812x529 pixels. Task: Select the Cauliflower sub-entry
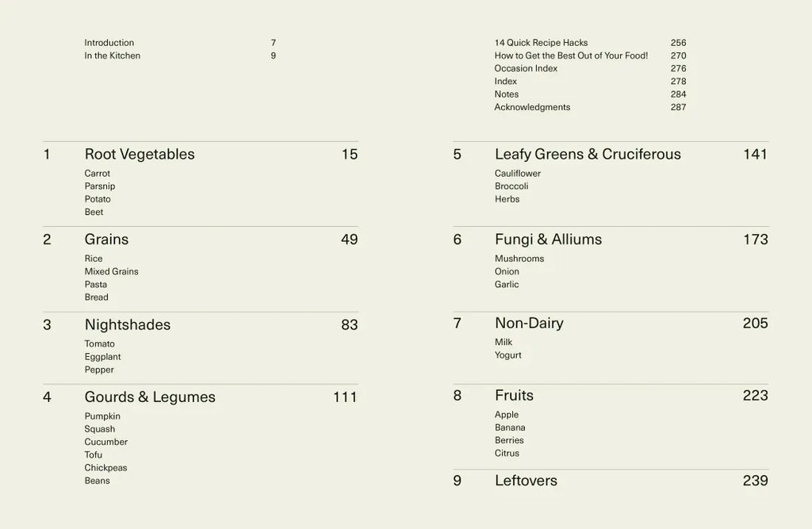pos(518,174)
